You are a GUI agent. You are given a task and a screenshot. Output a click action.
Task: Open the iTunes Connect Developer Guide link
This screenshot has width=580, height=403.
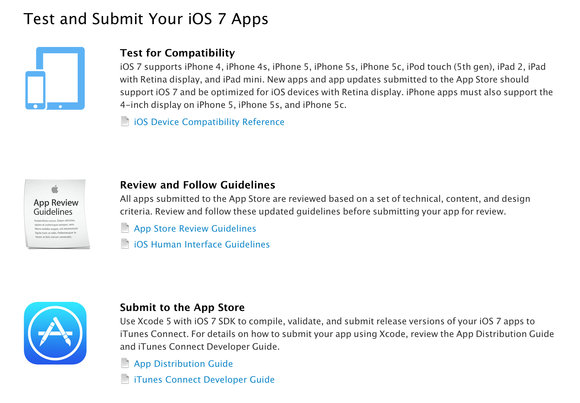(x=204, y=379)
